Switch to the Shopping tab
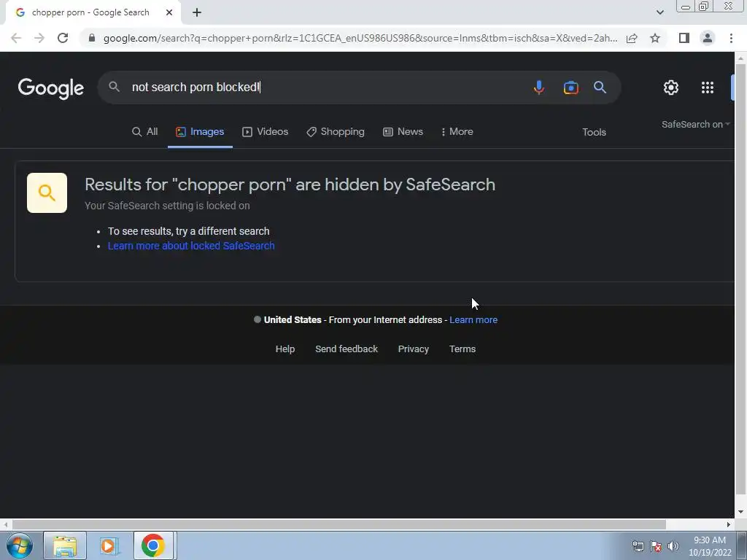This screenshot has height=560, width=747. (x=336, y=132)
